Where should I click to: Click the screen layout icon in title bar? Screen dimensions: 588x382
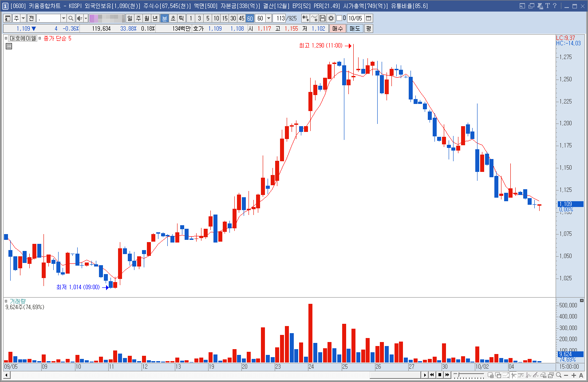tap(522, 6)
